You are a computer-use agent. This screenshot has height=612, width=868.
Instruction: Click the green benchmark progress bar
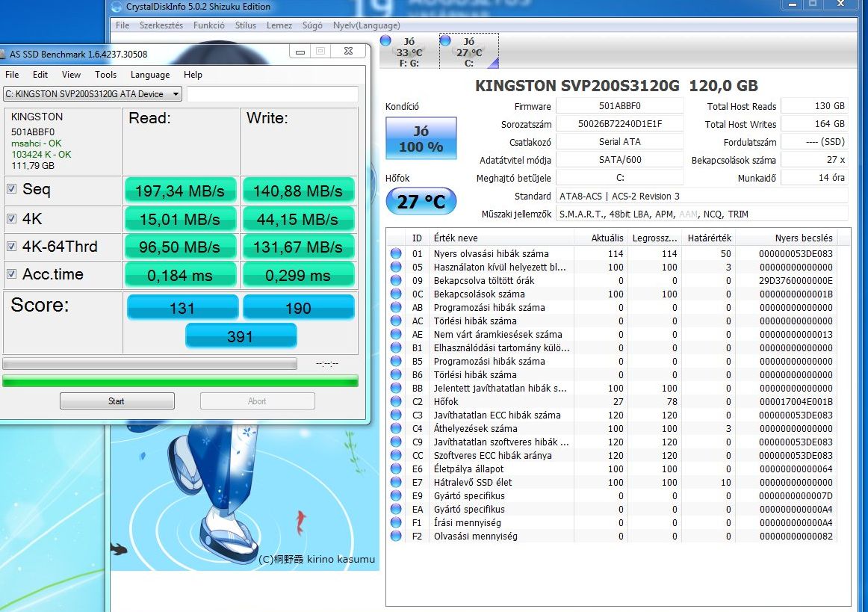[x=180, y=381]
